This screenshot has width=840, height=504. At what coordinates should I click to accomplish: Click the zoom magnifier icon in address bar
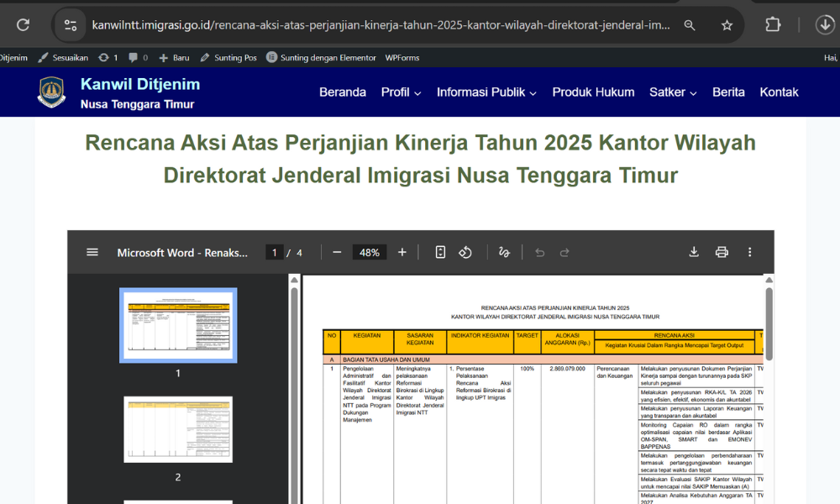click(x=690, y=25)
